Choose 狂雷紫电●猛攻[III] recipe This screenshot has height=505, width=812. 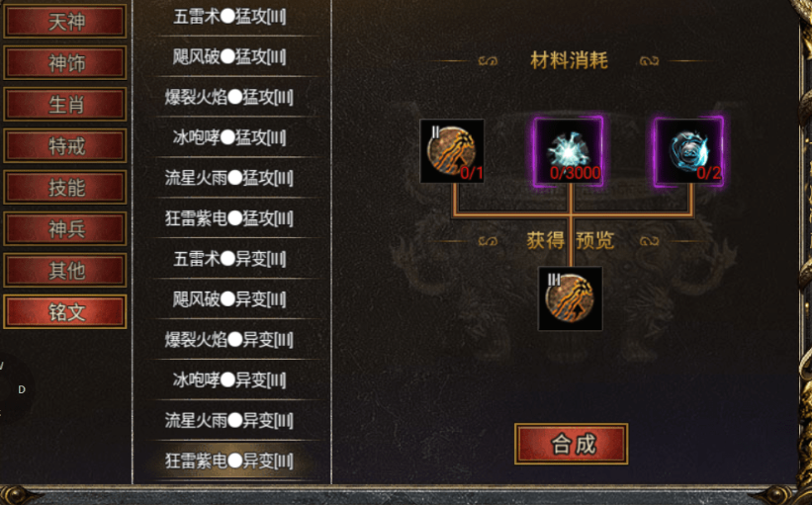point(229,217)
